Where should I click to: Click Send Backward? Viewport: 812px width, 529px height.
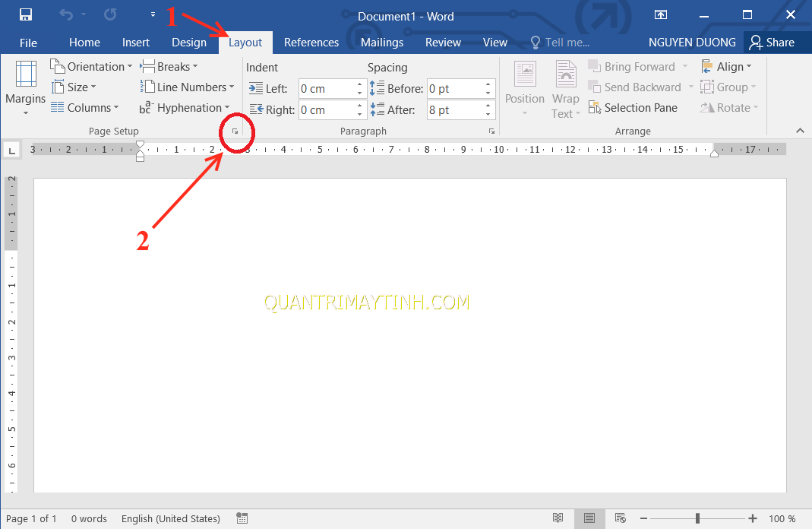click(635, 87)
